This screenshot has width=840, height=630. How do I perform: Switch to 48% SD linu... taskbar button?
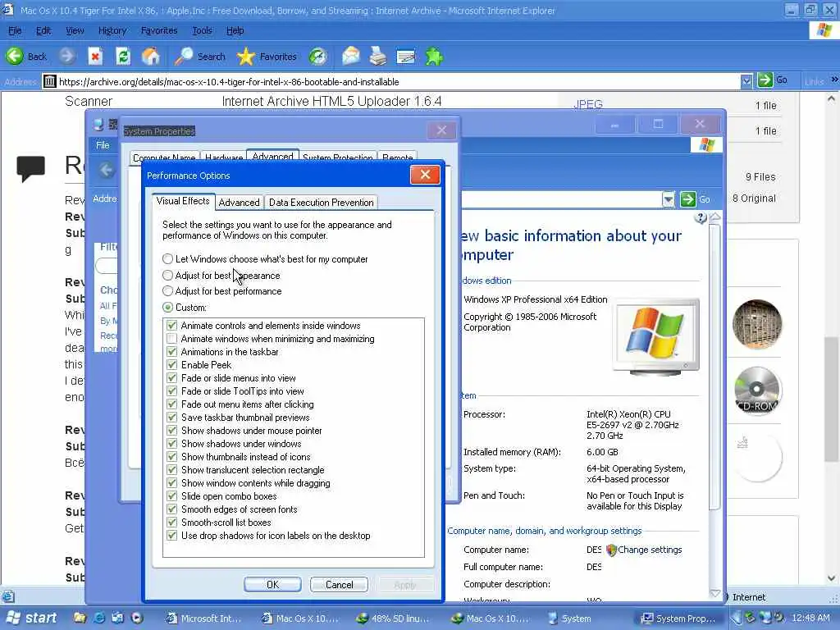[395, 619]
